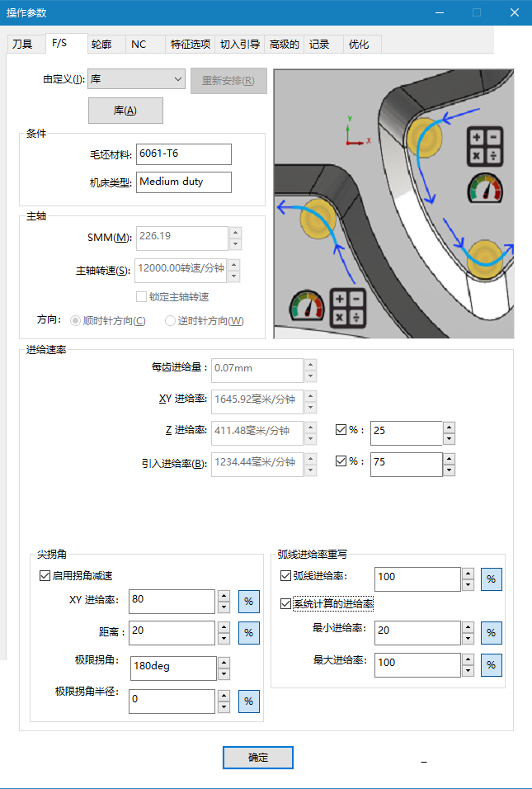
Task: Increase SMM(M) value with up arrow
Action: (x=235, y=233)
